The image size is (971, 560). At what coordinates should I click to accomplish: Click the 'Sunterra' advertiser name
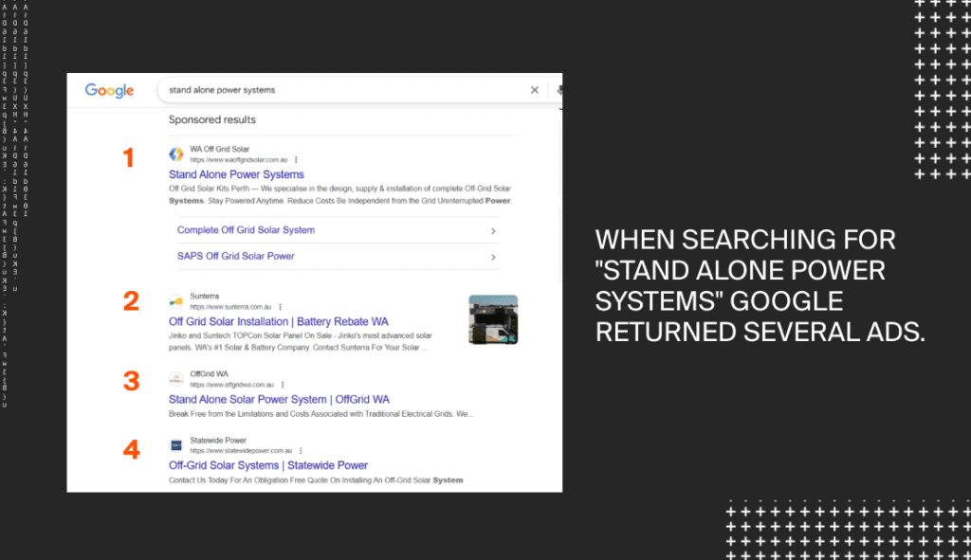205,297
